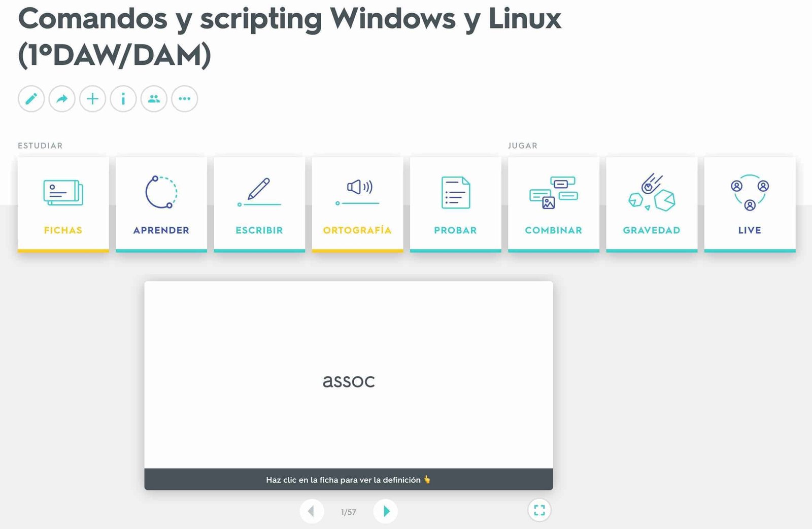Share the set with the arrow icon
812x529 pixels.
click(x=62, y=98)
